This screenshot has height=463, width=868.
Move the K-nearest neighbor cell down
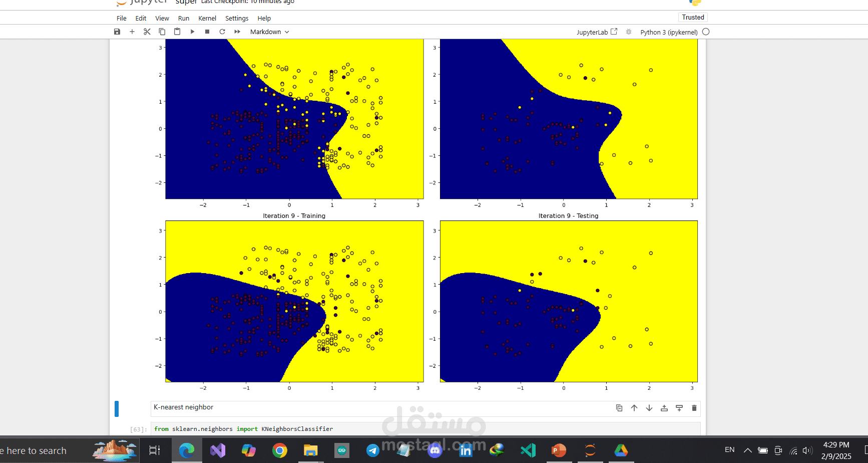649,408
